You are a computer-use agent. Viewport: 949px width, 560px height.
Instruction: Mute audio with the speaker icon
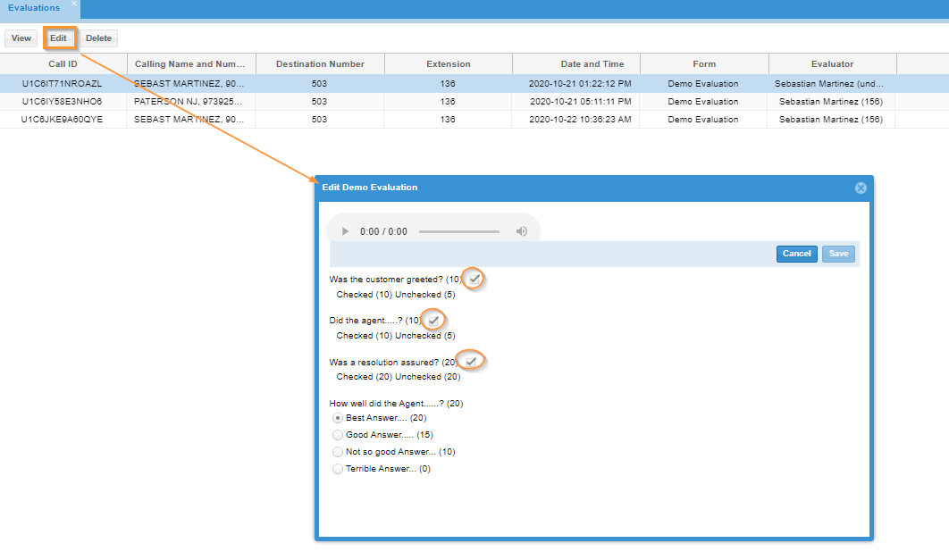(x=522, y=231)
